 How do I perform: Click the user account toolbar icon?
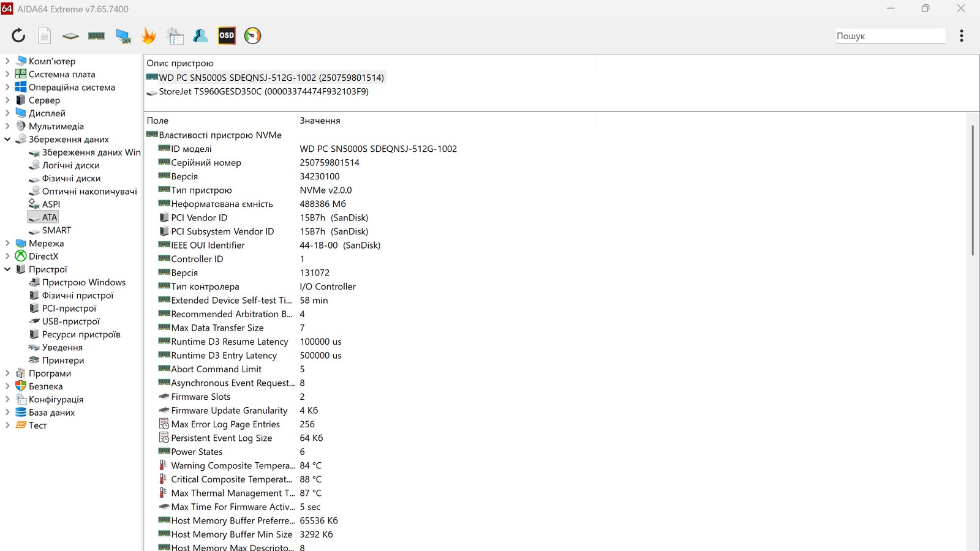[x=200, y=36]
